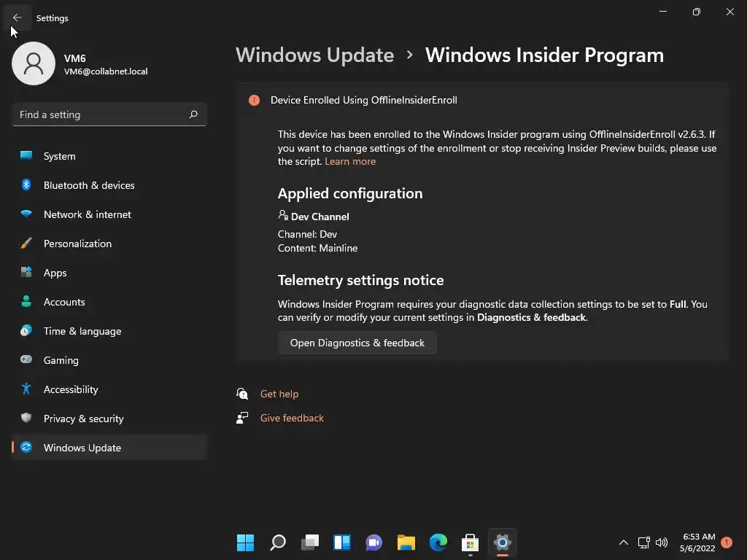747x560 pixels.
Task: Select Windows Update in the sidebar
Action: [x=109, y=448]
